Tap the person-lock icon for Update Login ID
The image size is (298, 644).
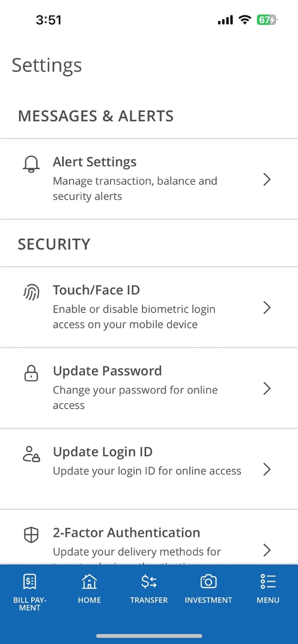coord(31,454)
